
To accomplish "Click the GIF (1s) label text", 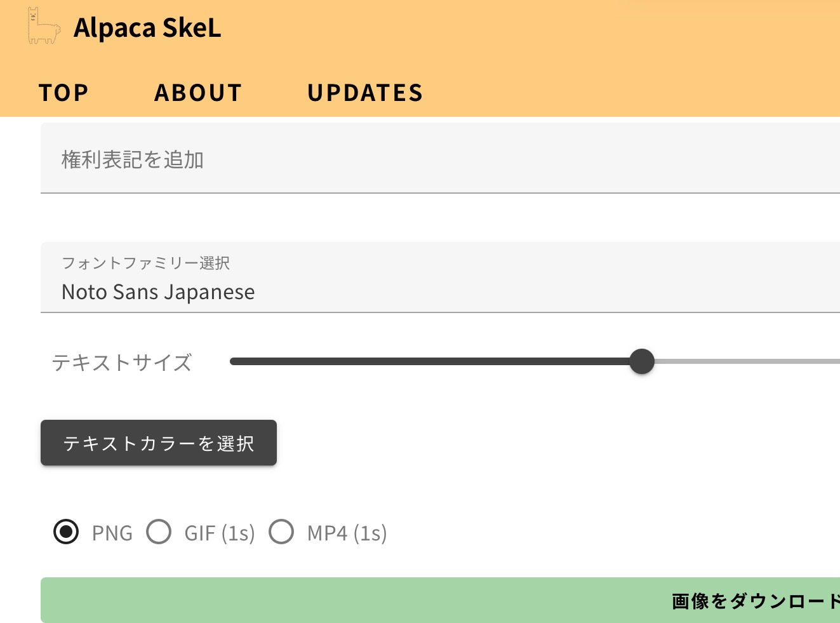I will [220, 533].
